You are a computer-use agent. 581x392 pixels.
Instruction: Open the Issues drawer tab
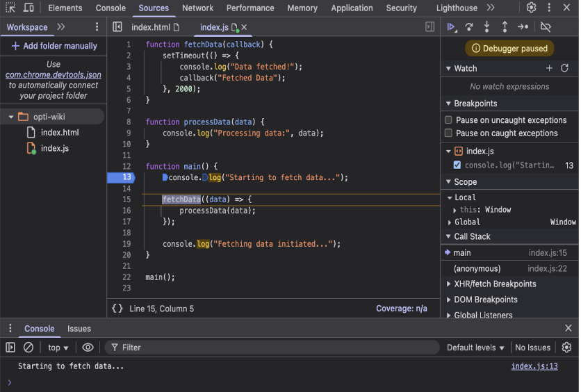79,329
